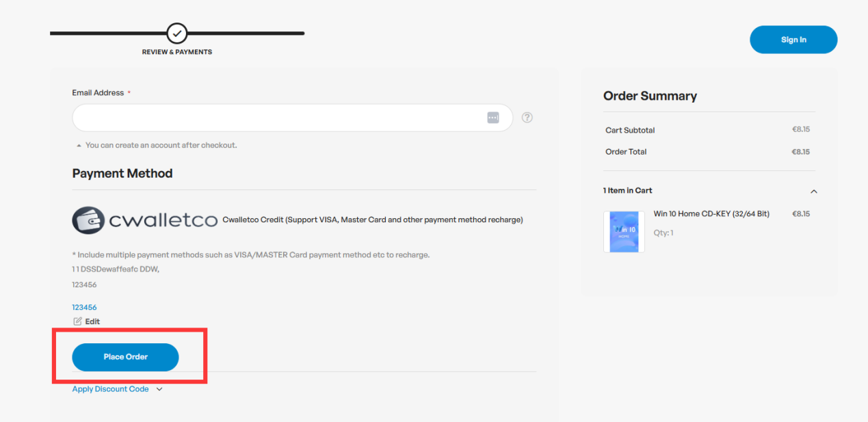Click the Place Order button
This screenshot has height=422, width=868.
125,357
